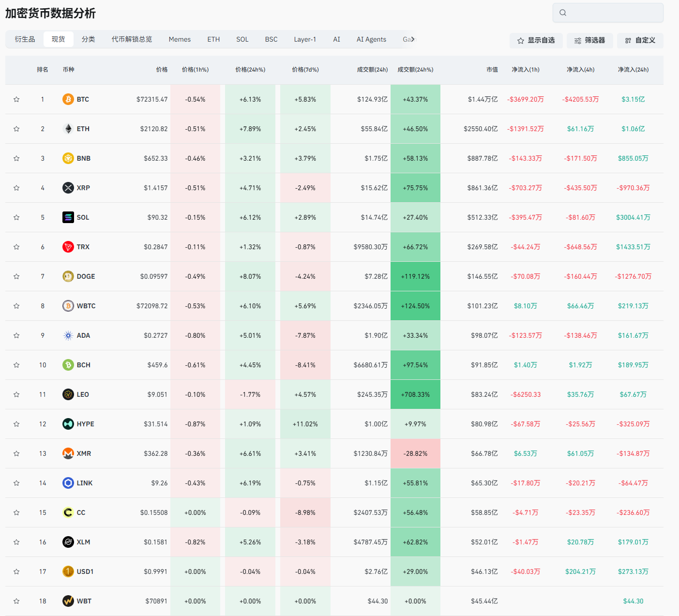Click the XRP coin logo

point(68,188)
